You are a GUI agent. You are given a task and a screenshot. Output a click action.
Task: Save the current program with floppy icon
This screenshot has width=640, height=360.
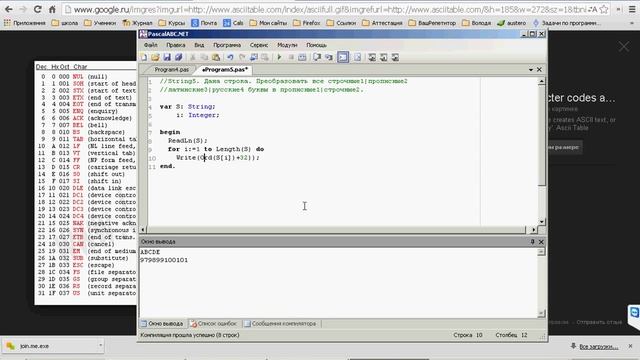point(167,58)
